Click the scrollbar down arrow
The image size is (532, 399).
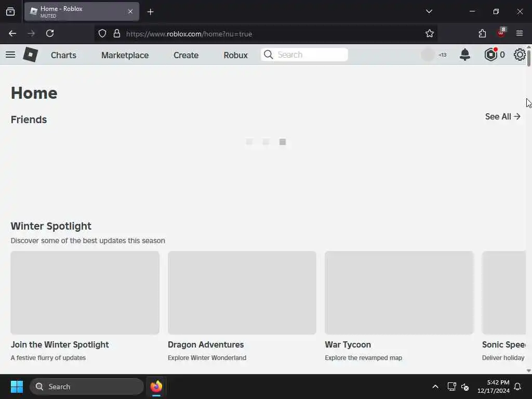(528, 371)
